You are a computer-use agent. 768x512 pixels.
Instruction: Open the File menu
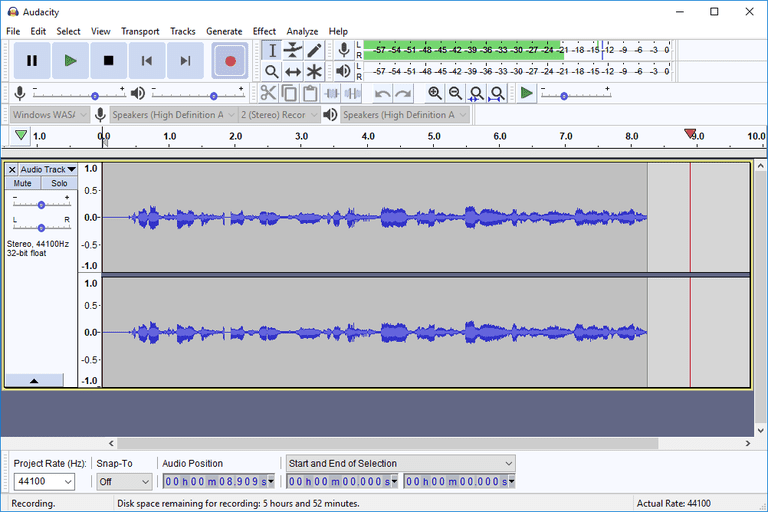click(13, 31)
